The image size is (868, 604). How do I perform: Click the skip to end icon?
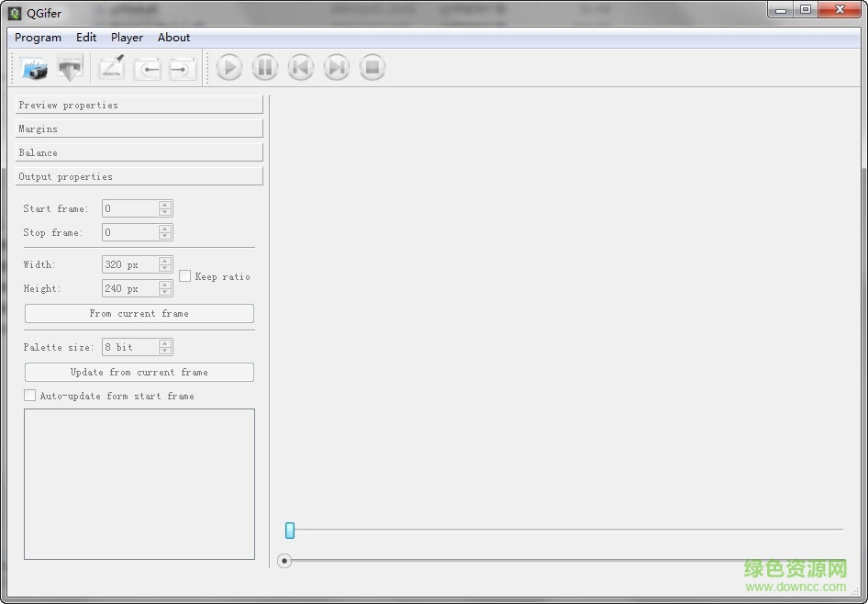click(336, 67)
